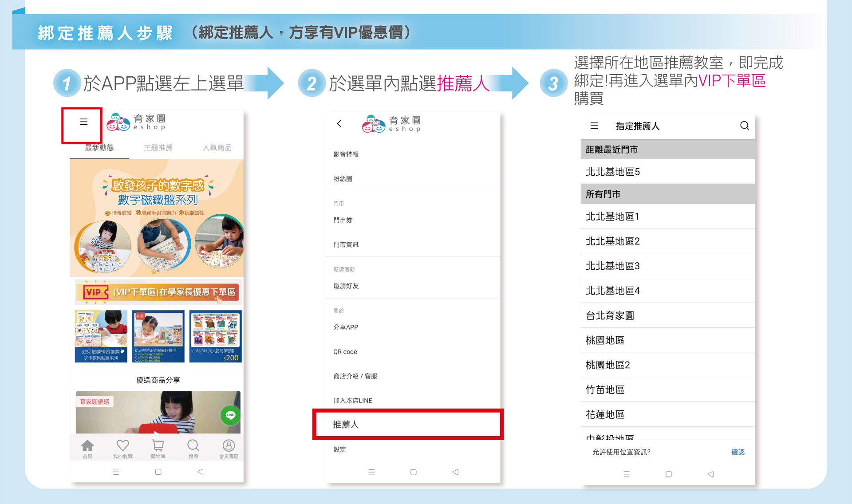Tap Android back triangle in menu screen
The height and width of the screenshot is (504, 852).
click(x=455, y=472)
